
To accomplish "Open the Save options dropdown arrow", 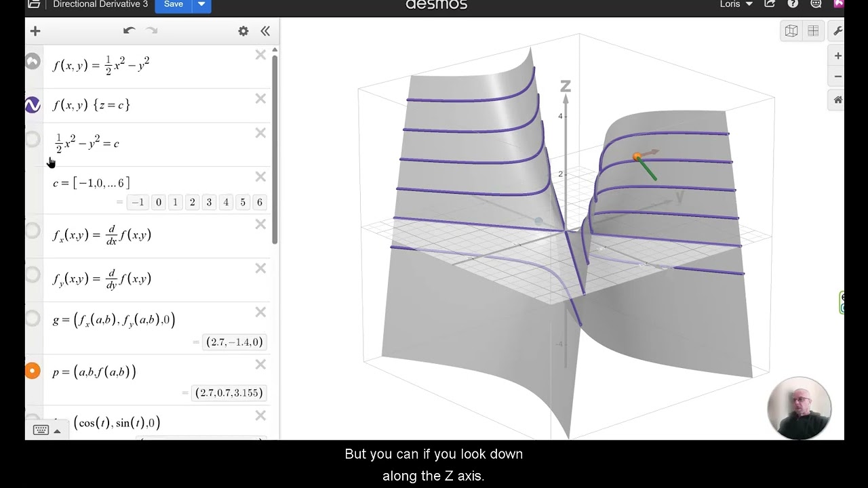I will click(201, 5).
